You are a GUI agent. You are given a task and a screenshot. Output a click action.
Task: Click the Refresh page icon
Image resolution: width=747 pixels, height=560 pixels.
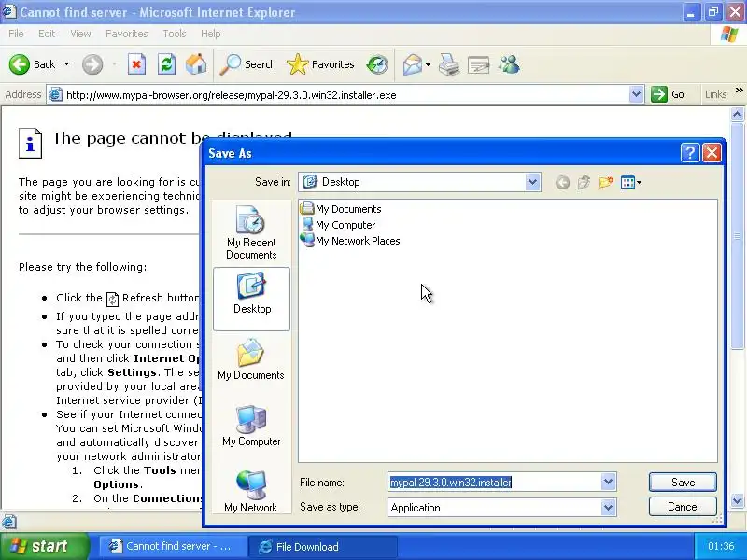click(x=167, y=64)
